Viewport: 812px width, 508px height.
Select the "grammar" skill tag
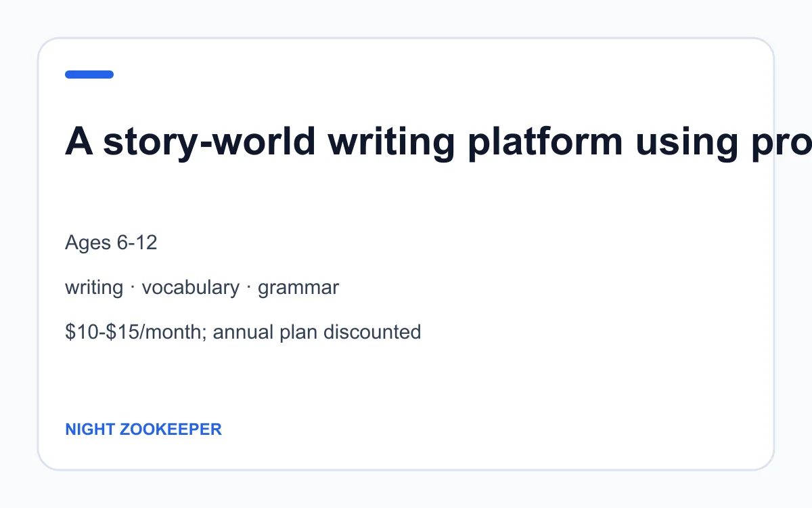298,288
